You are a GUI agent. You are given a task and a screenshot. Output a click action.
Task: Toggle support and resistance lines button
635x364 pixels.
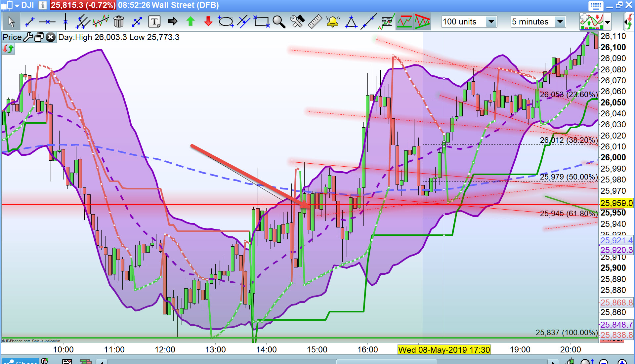[404, 22]
